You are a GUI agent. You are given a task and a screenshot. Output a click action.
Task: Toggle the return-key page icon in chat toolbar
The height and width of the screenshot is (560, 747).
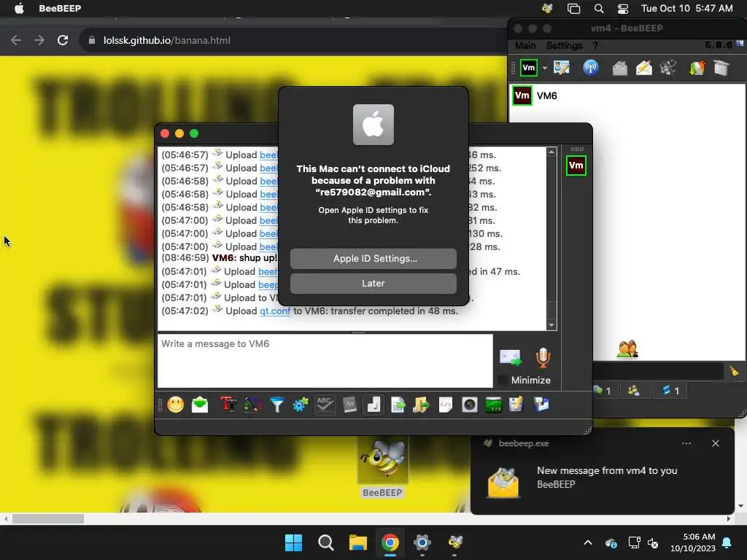pos(373,405)
